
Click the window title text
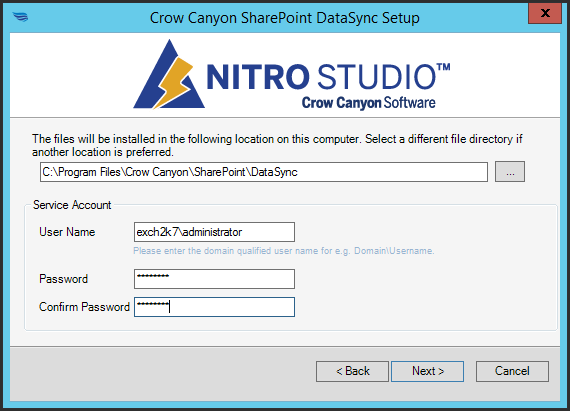coord(285,18)
